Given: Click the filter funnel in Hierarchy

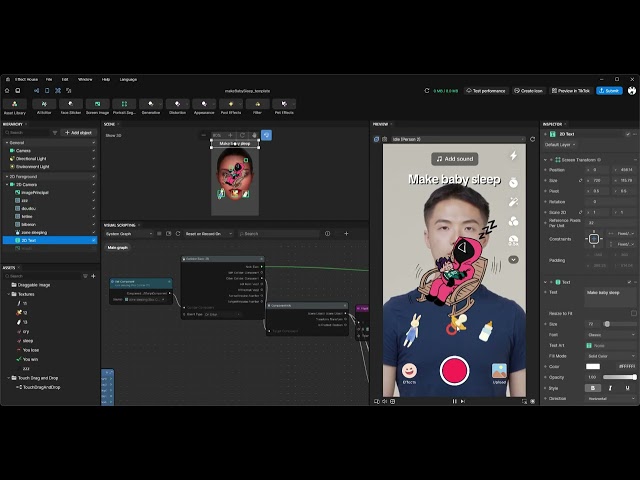Looking at the screenshot, I should [x=55, y=133].
